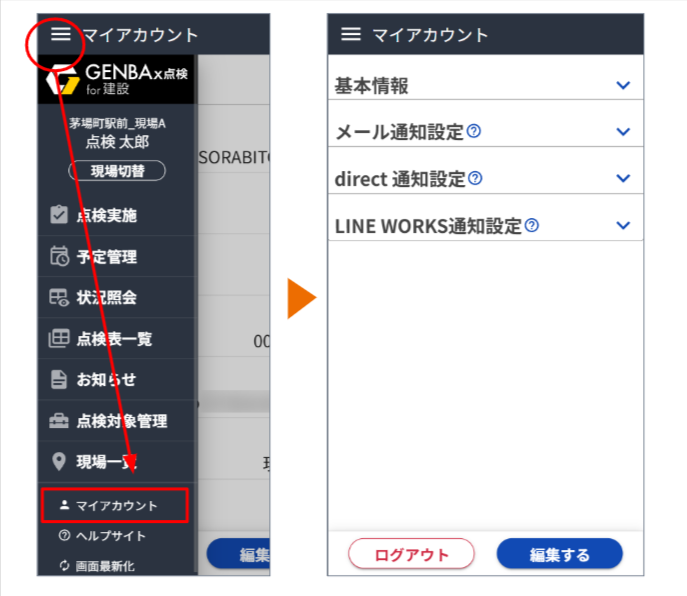Expand the LINE WORKS通知設定 chevron

click(623, 225)
